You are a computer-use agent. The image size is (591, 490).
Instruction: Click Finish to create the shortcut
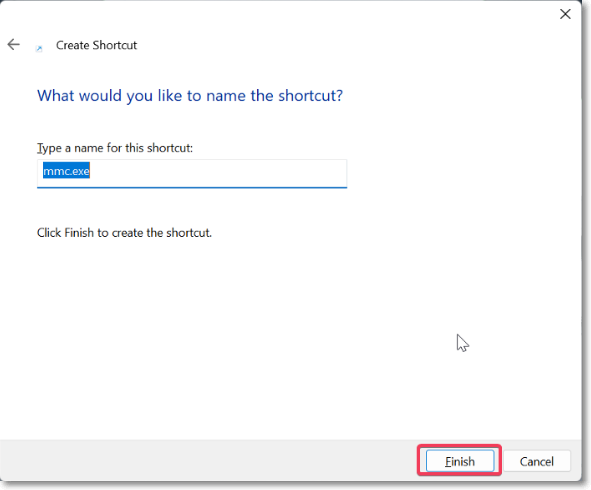(x=460, y=461)
